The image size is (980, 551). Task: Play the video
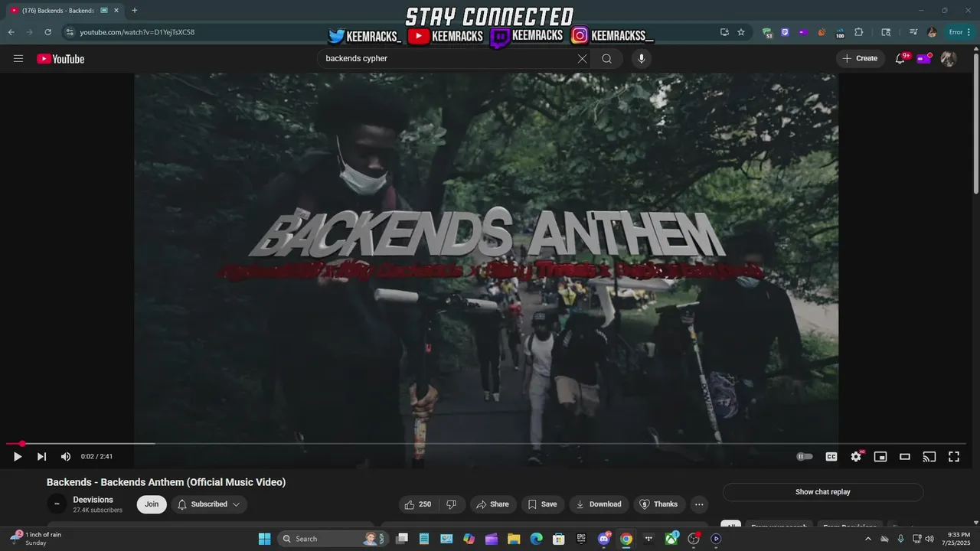pos(18,457)
